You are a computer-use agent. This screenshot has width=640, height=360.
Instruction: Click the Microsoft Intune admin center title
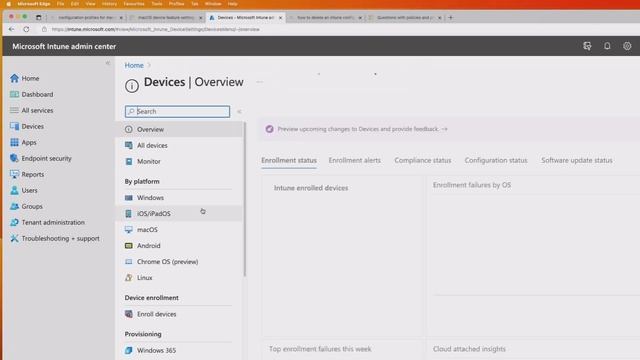pyautogui.click(x=64, y=47)
